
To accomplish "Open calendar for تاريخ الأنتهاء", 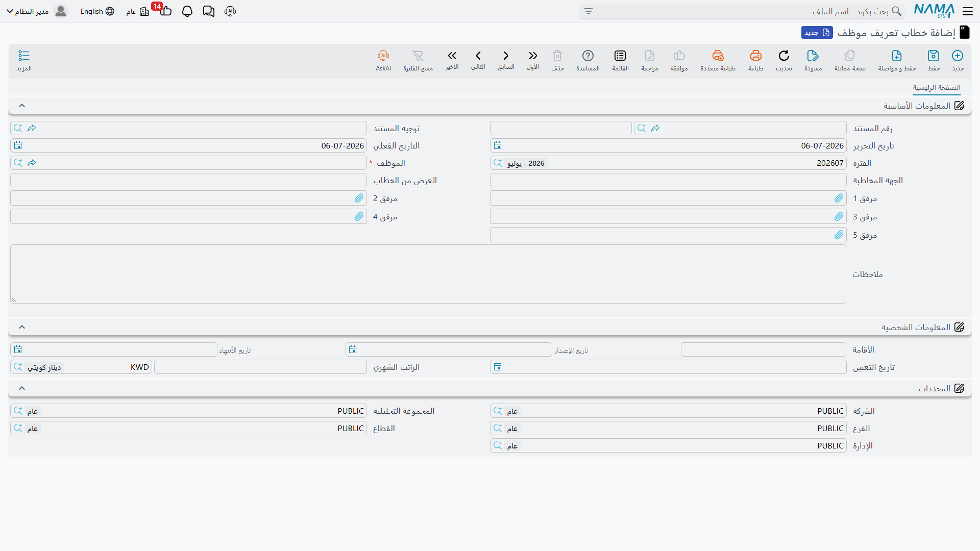I will pos(18,349).
